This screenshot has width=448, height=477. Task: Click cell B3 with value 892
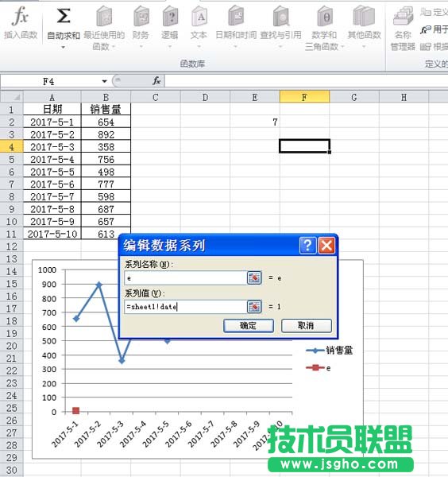pos(106,134)
